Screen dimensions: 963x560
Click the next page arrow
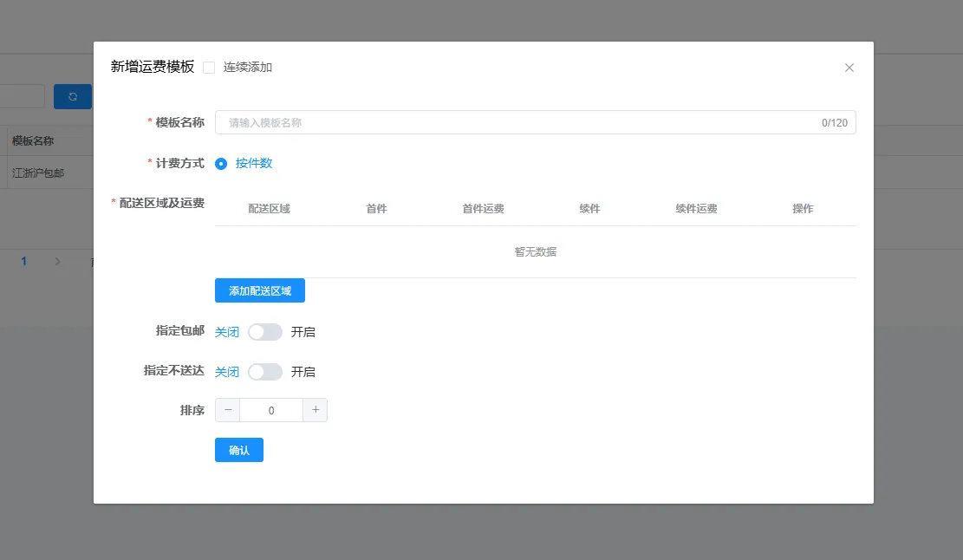click(58, 261)
